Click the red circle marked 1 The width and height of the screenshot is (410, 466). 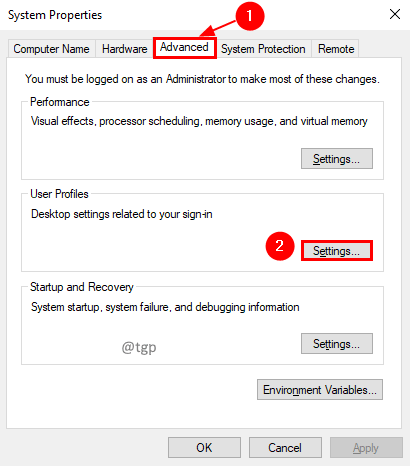coord(250,16)
